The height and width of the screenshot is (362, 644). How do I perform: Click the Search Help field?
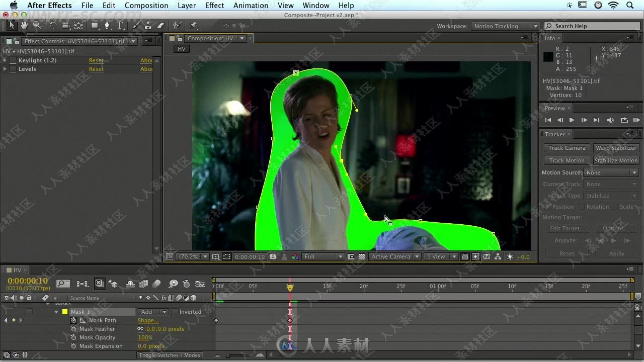click(592, 26)
